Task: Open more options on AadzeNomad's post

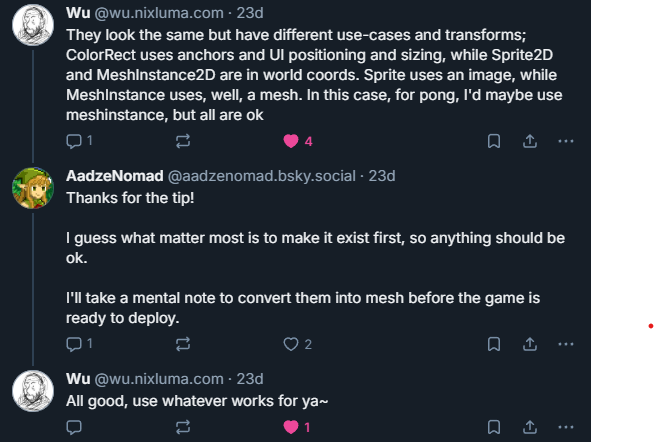Action: pyautogui.click(x=566, y=344)
